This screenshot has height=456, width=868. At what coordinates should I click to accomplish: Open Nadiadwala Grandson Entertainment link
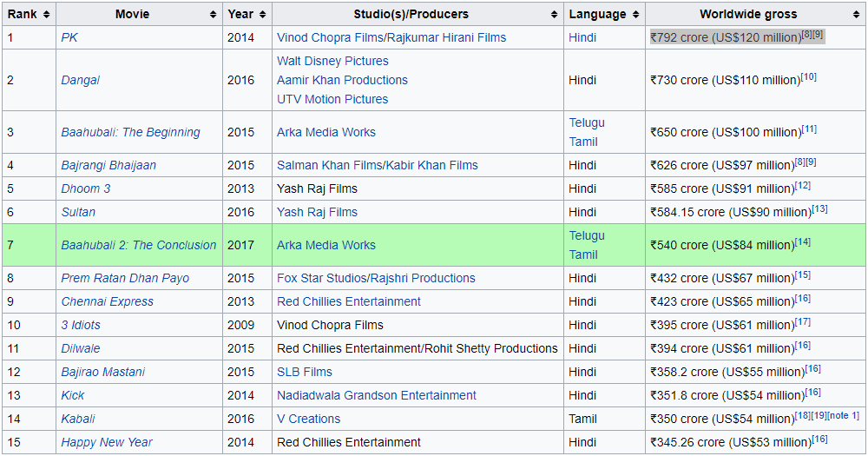[376, 395]
